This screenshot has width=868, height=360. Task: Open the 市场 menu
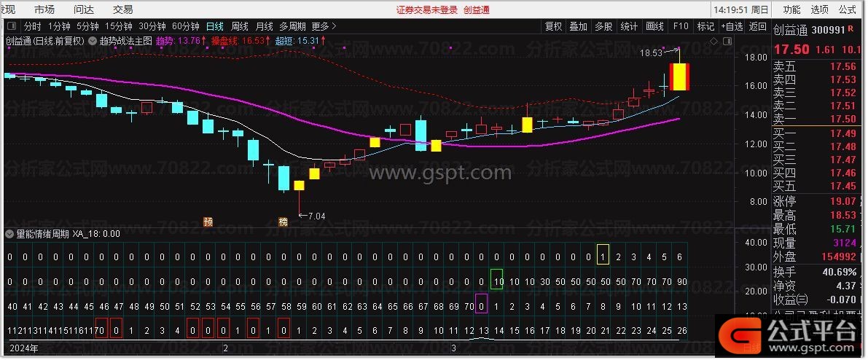click(44, 9)
